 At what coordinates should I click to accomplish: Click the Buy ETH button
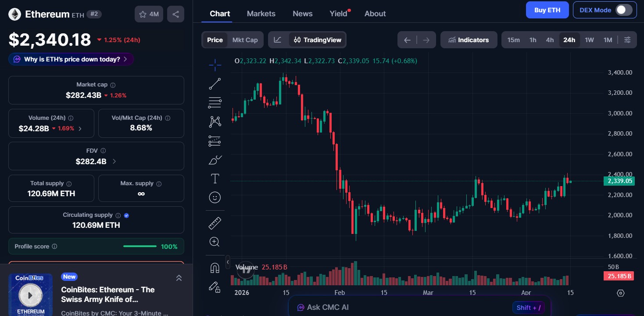pyautogui.click(x=547, y=10)
